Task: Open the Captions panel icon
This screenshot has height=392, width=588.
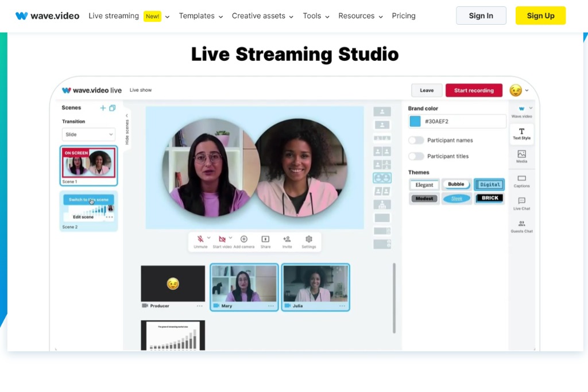Action: pyautogui.click(x=521, y=179)
